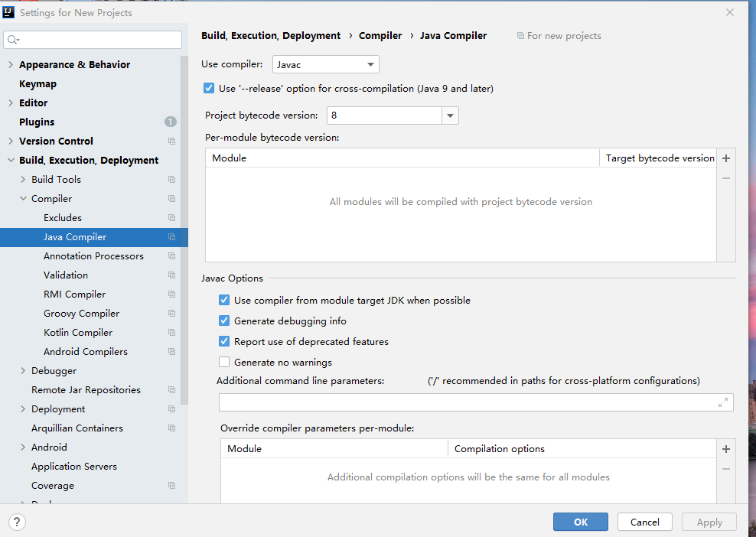Expand the Version Control section

[11, 142]
